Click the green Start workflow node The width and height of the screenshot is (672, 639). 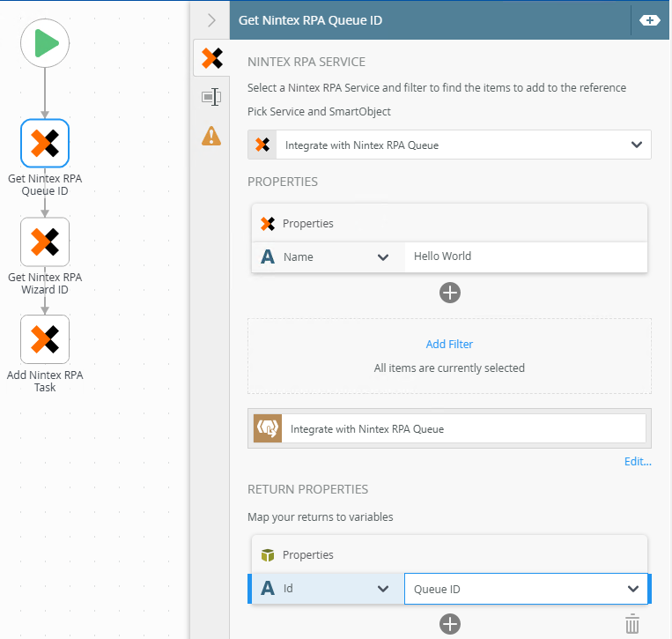(x=45, y=42)
